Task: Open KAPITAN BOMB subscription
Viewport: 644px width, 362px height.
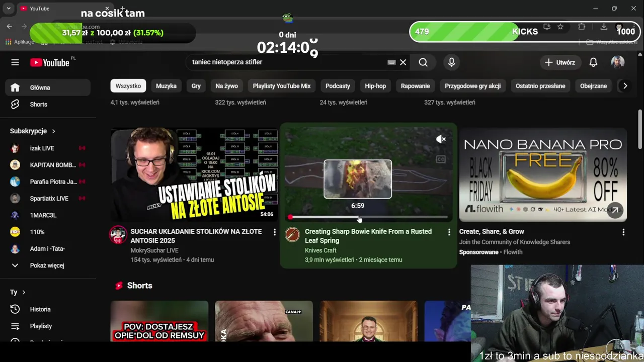Action: point(48,165)
